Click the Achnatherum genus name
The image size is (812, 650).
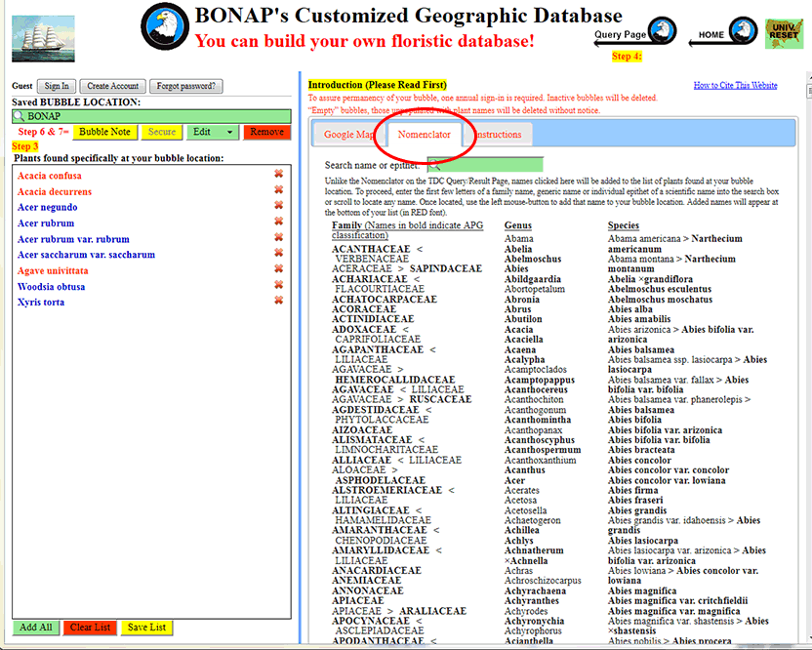[534, 550]
